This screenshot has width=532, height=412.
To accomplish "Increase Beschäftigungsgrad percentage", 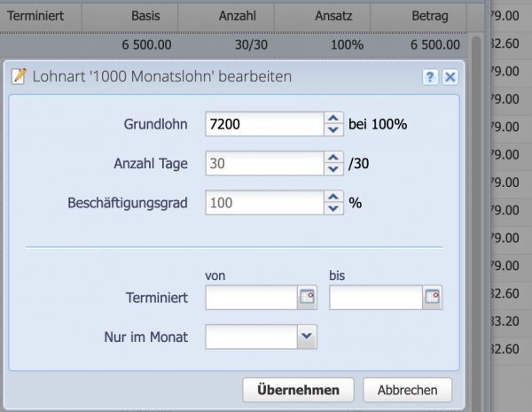I will point(333,197).
